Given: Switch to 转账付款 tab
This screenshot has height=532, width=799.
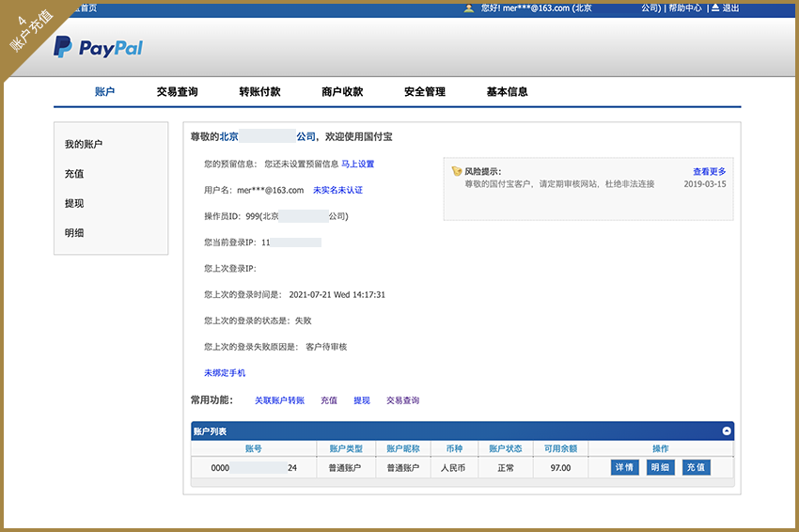Looking at the screenshot, I should coord(259,92).
